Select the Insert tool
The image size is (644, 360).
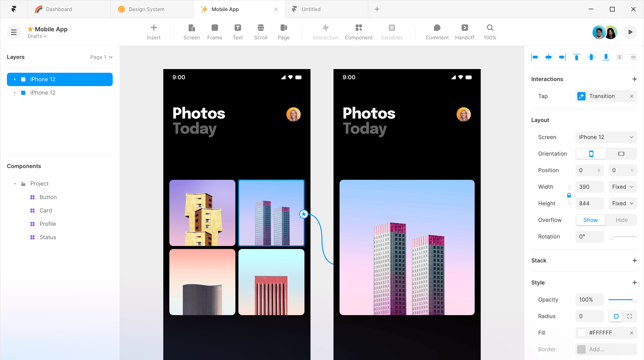pyautogui.click(x=153, y=32)
